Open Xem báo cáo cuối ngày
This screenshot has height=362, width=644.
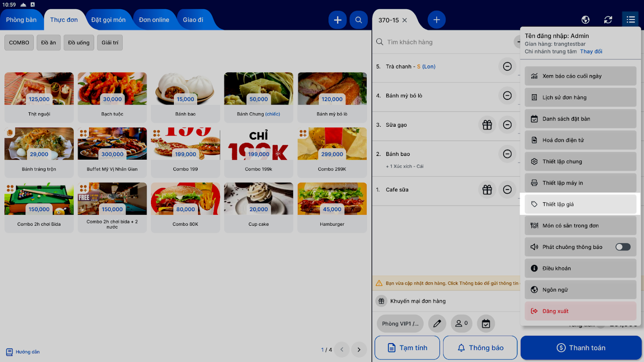[580, 76]
